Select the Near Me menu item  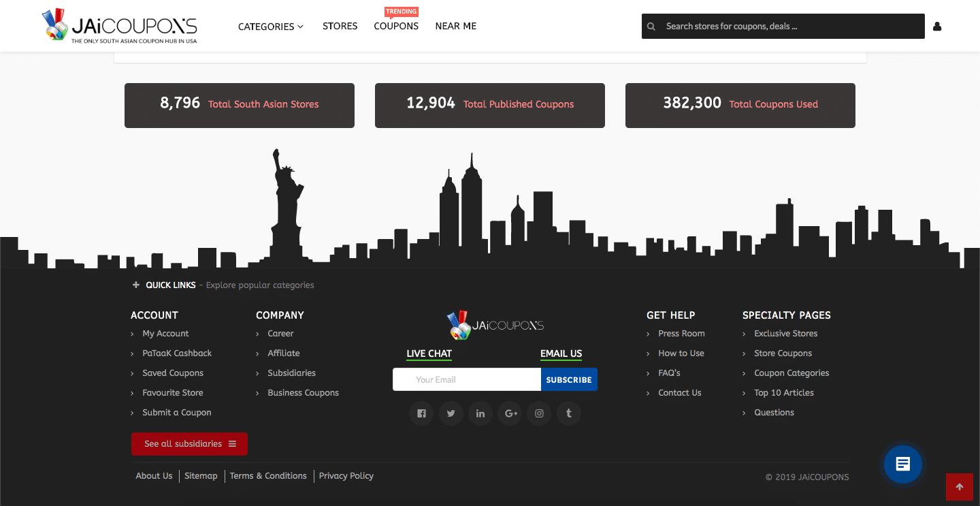[456, 26]
